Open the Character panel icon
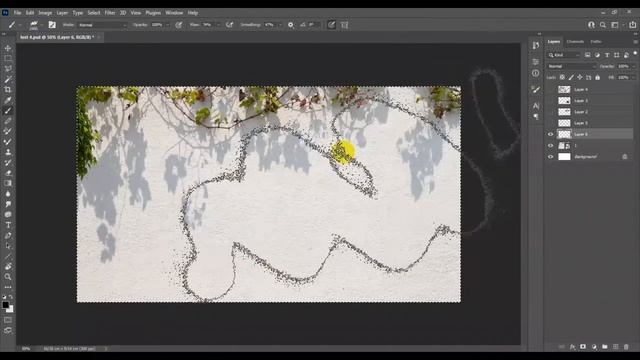640x360 pixels. (536, 106)
